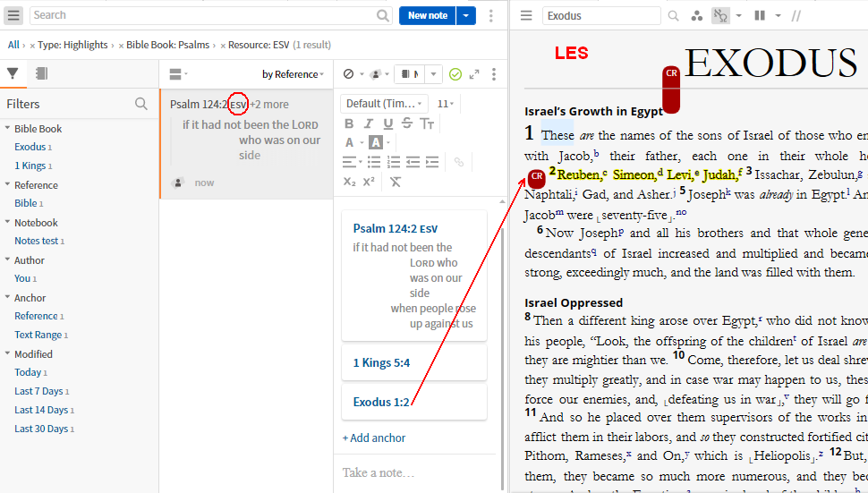Pick the text highlight background color
Screen dimensions: 868x493
coord(376,143)
